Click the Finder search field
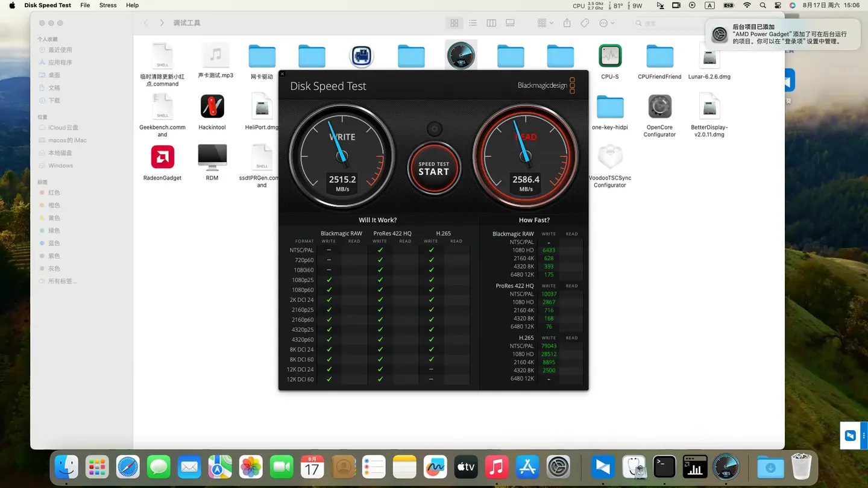 [669, 23]
